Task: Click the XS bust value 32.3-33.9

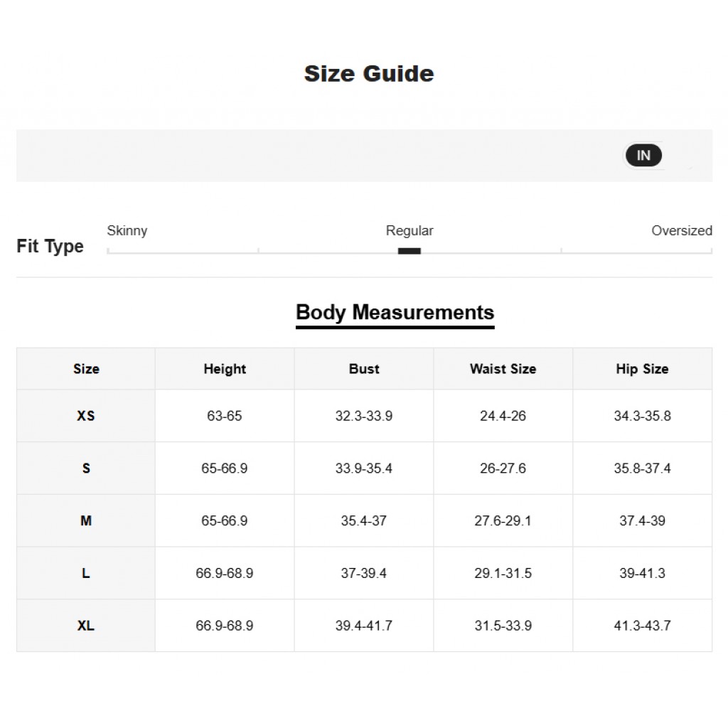Action: click(364, 415)
